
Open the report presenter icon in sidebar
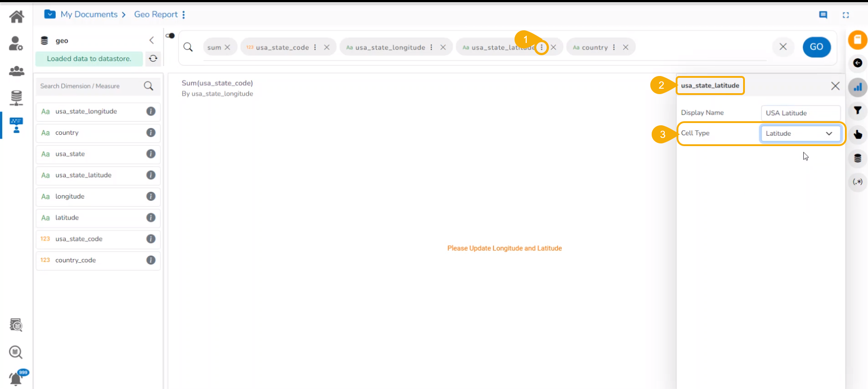(16, 125)
